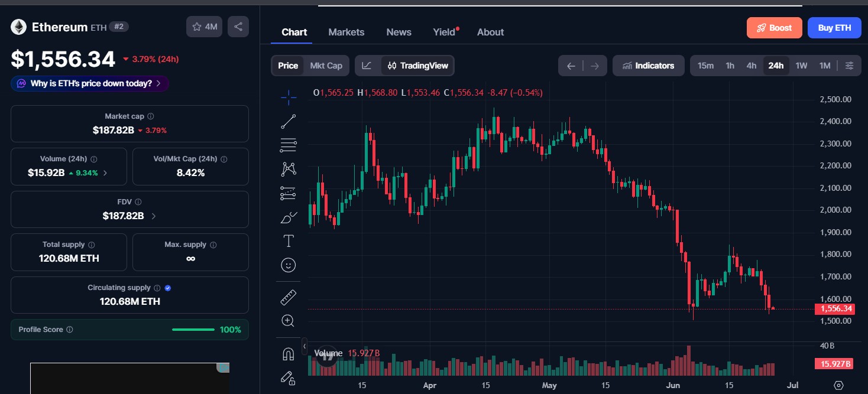Screen dimensions: 868x394
Task: Click the FDV info icon
Action: (138, 202)
